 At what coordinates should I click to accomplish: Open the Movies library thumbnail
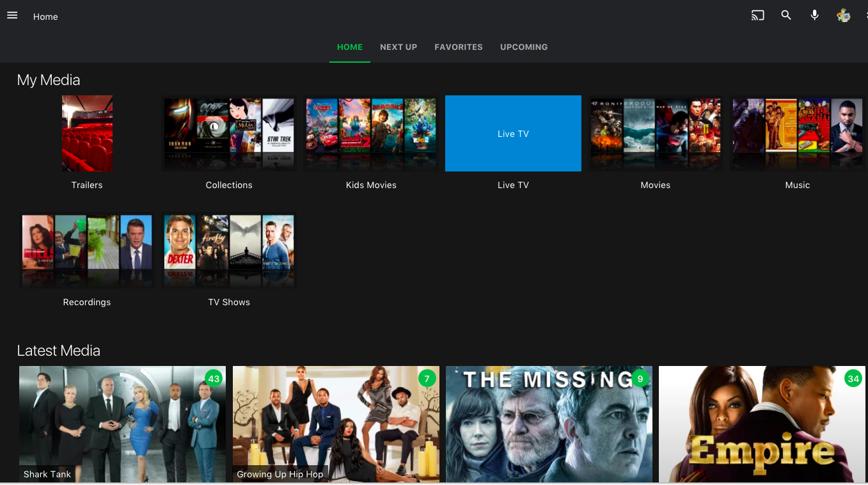[x=656, y=133]
